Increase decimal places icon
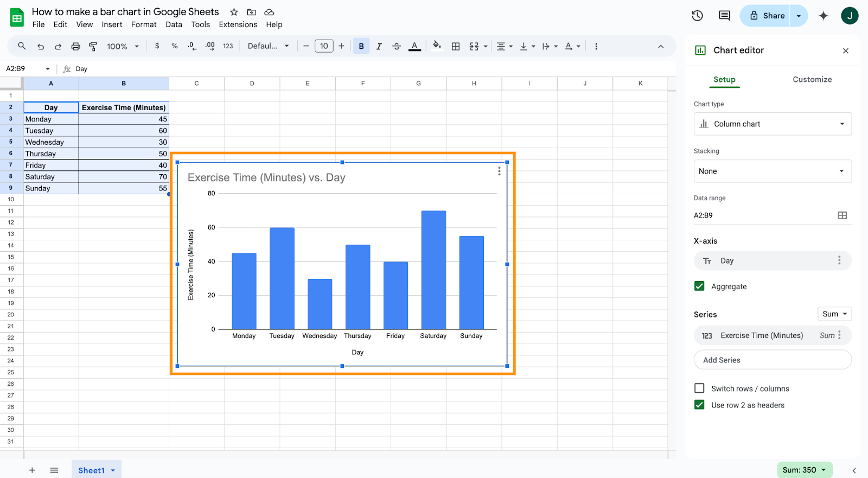Image resolution: width=868 pixels, height=478 pixels. (x=210, y=46)
